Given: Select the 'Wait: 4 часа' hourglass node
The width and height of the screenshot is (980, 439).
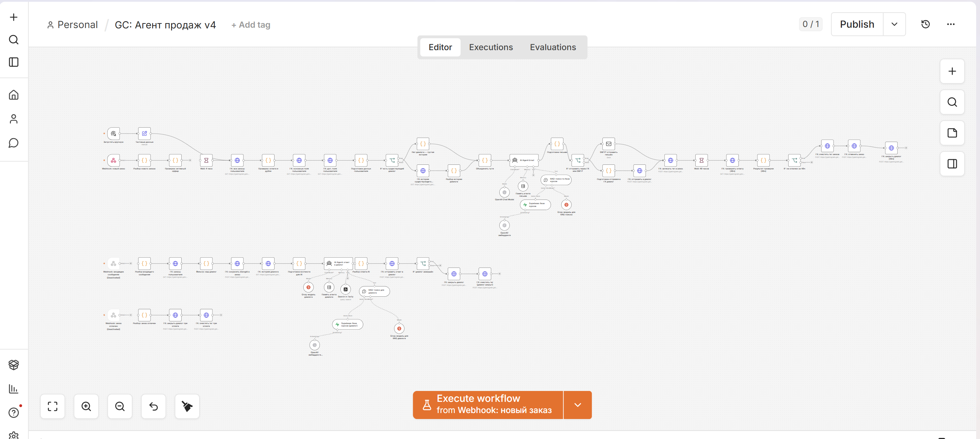Looking at the screenshot, I should 206,161.
